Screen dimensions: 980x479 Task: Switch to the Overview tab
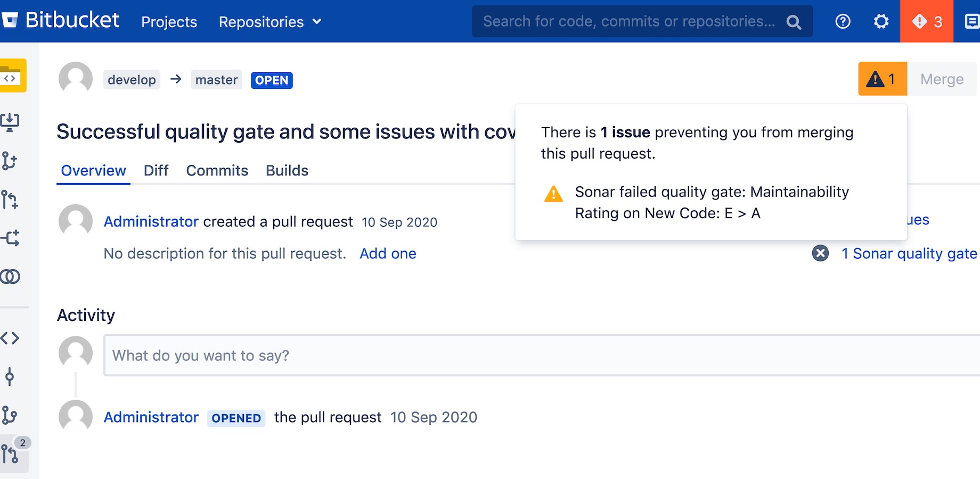(x=93, y=170)
